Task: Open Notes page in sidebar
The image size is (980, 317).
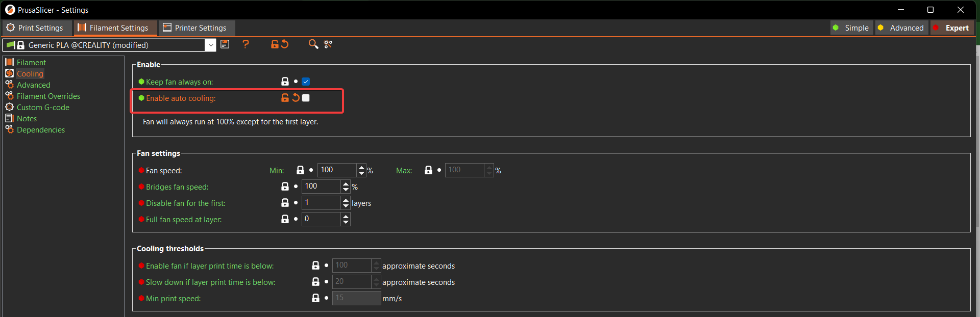Action: point(27,118)
